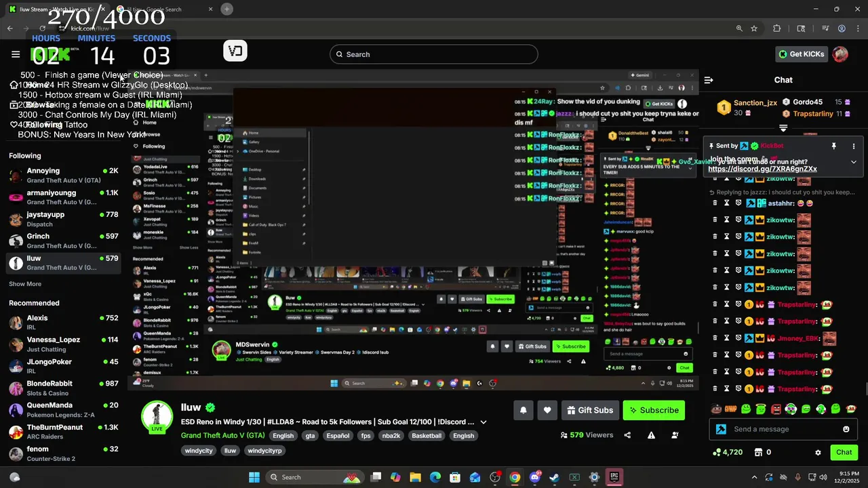Toggle follow heart for lluw
868x488 pixels.
pyautogui.click(x=547, y=410)
